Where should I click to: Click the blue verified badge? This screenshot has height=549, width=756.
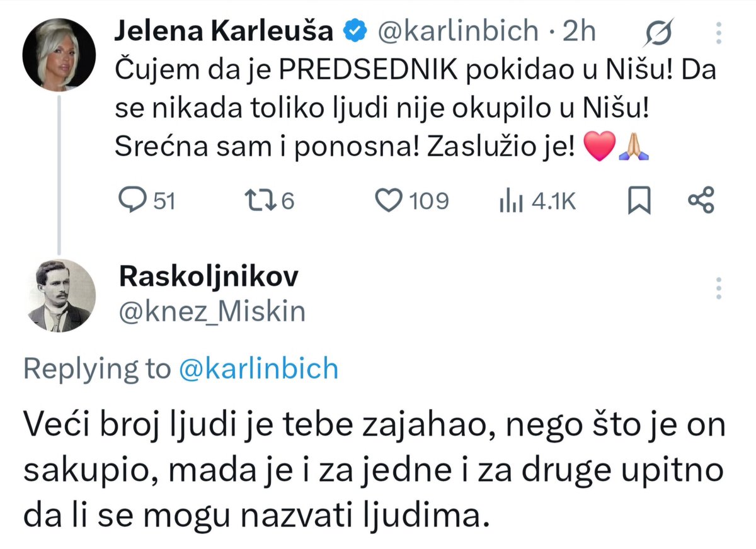[x=355, y=31]
